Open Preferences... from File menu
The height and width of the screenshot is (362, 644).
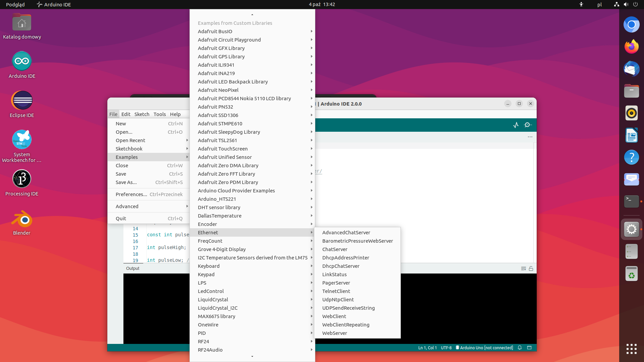(149, 194)
